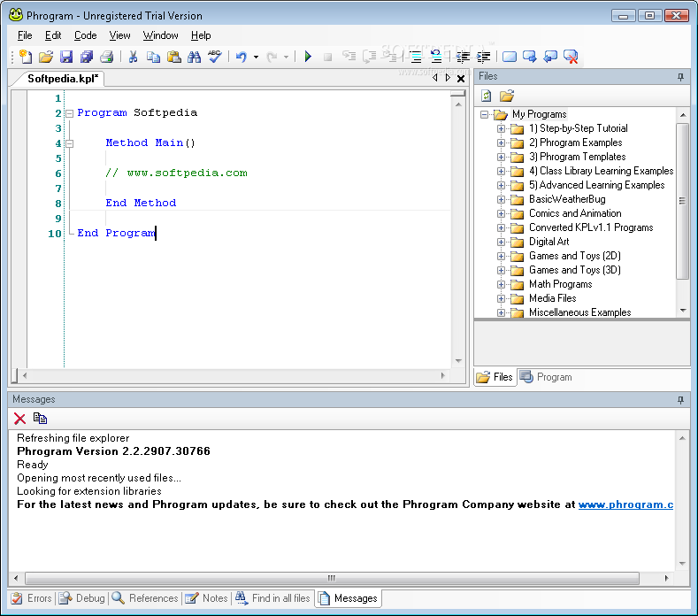Expand the Digital Art folder
Viewport: 698px width, 616px height.
pyautogui.click(x=501, y=243)
